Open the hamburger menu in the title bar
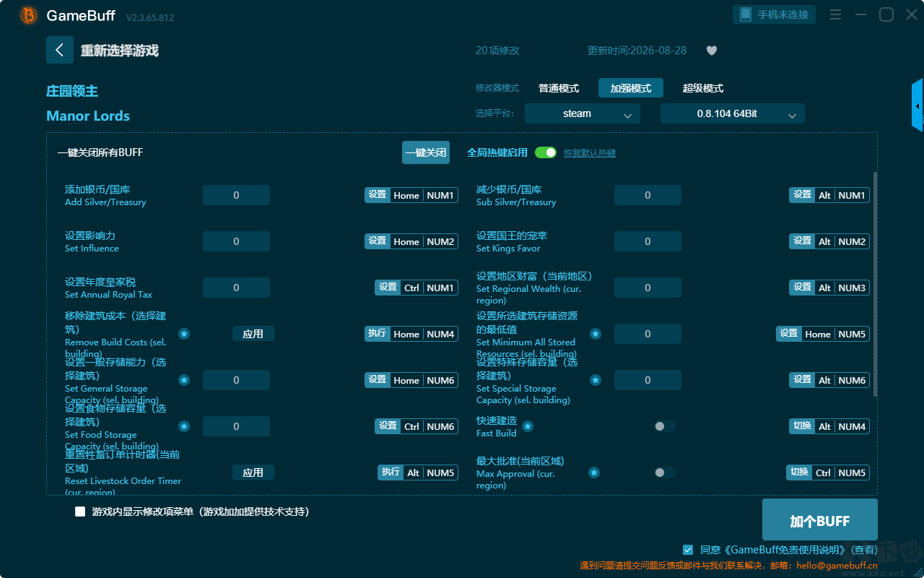This screenshot has width=924, height=578. (x=835, y=14)
